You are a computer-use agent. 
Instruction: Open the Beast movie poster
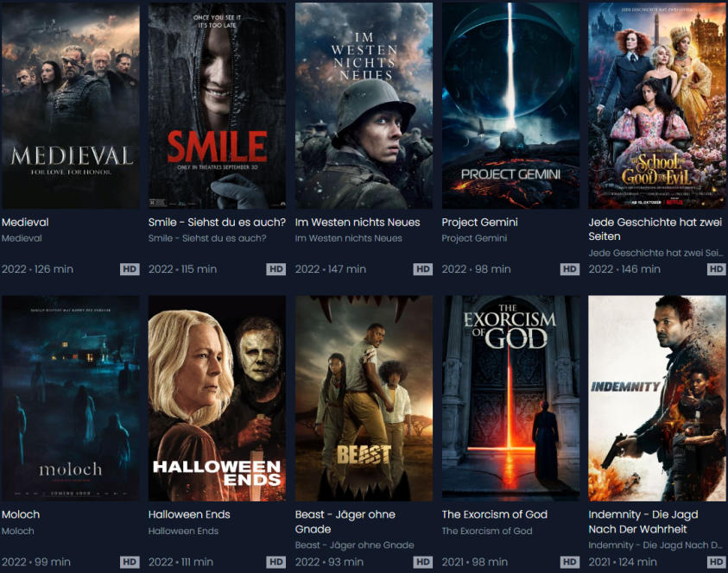point(364,399)
